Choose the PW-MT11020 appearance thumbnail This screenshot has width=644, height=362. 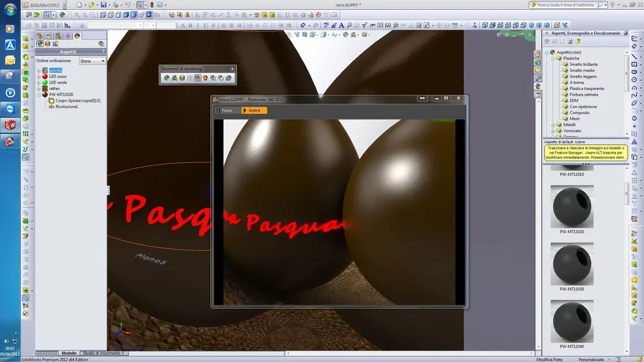pos(572,206)
